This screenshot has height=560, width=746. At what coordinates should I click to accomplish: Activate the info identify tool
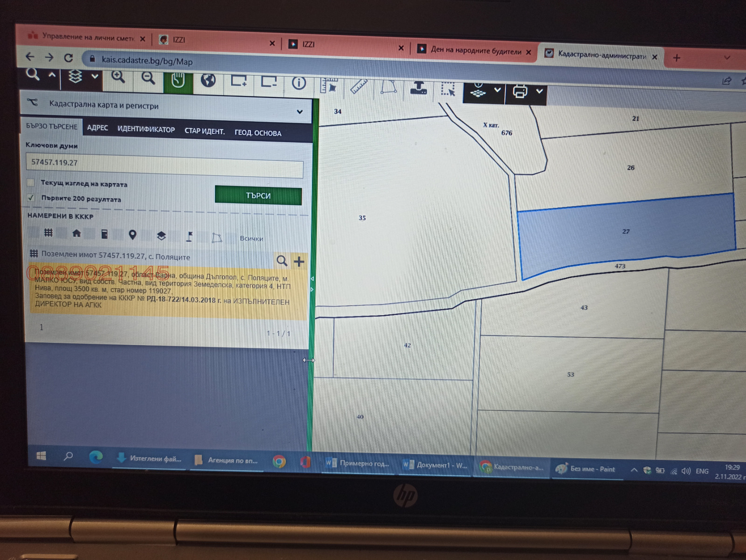pyautogui.click(x=299, y=83)
